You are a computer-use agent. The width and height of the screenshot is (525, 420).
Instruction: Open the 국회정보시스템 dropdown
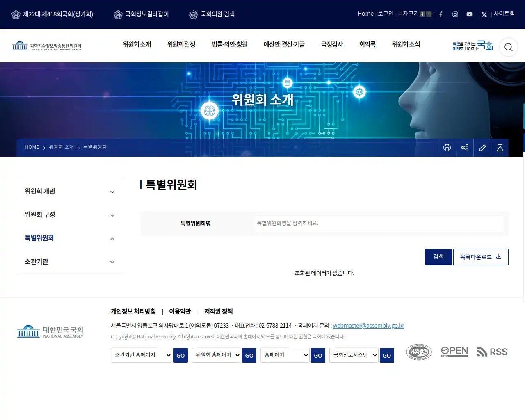(354, 355)
